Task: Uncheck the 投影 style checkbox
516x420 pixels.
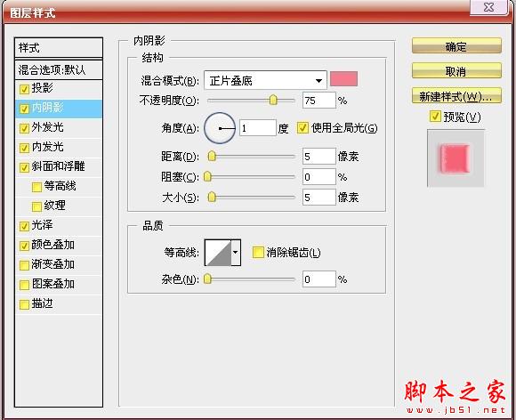Action: [24, 89]
